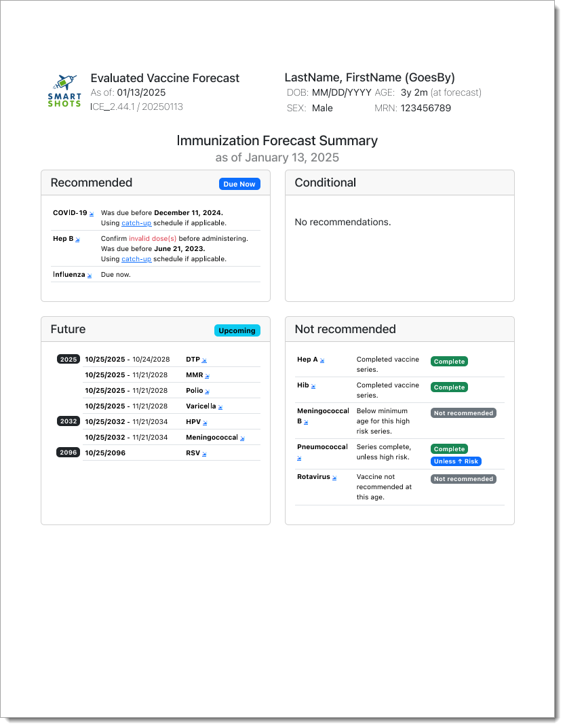565x728 pixels.
Task: Select the 2032 year marker
Action: click(x=69, y=421)
